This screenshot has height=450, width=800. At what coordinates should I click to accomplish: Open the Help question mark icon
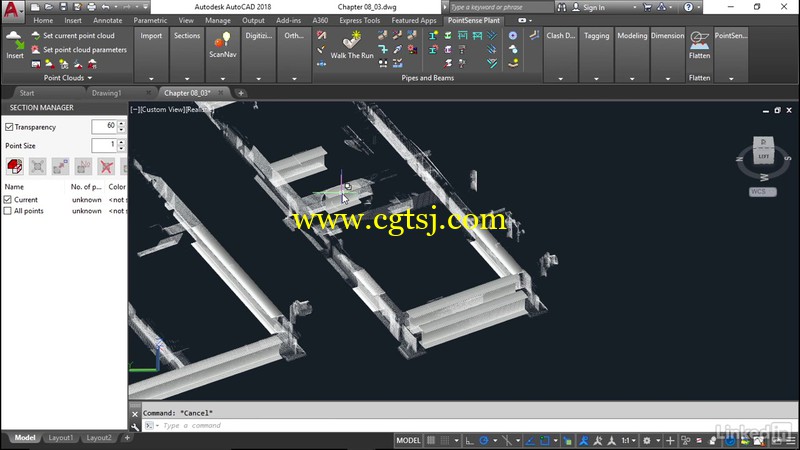688,7
